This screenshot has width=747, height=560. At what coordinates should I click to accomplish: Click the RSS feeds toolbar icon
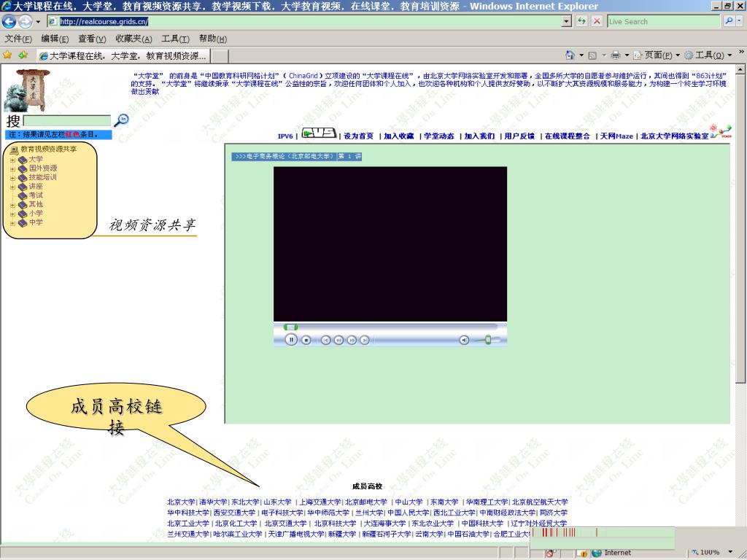coord(592,55)
